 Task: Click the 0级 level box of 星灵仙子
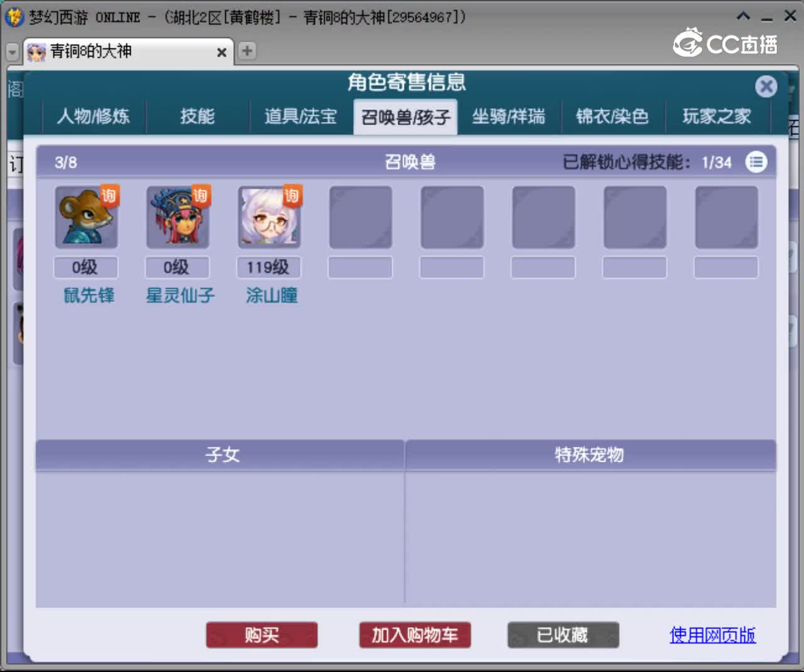177,268
